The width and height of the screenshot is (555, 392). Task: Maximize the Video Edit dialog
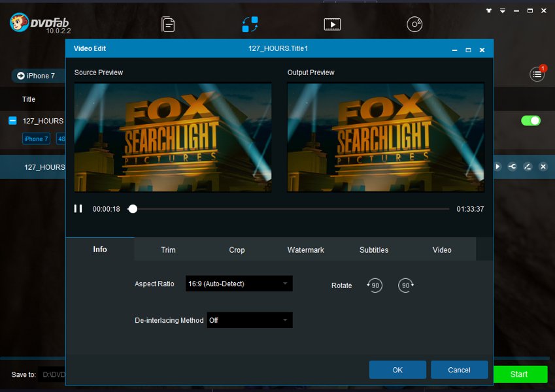click(x=468, y=50)
